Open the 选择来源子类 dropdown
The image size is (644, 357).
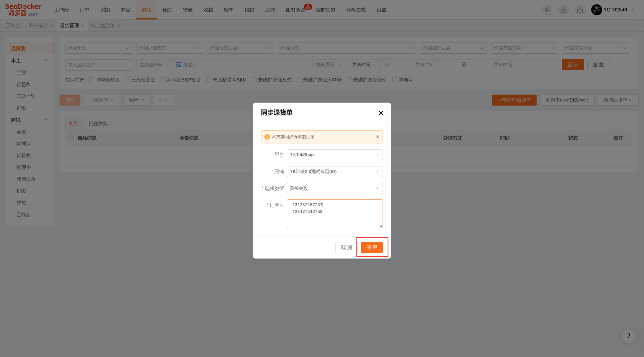pos(596,48)
